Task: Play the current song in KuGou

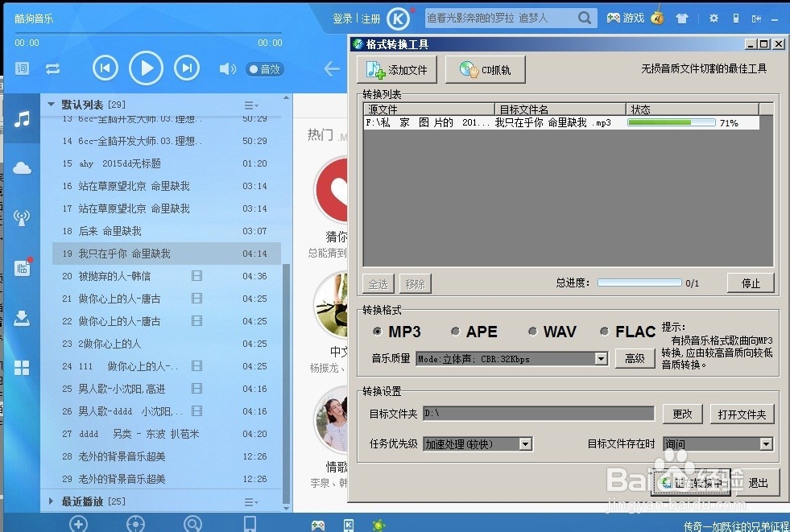Action: [146, 68]
